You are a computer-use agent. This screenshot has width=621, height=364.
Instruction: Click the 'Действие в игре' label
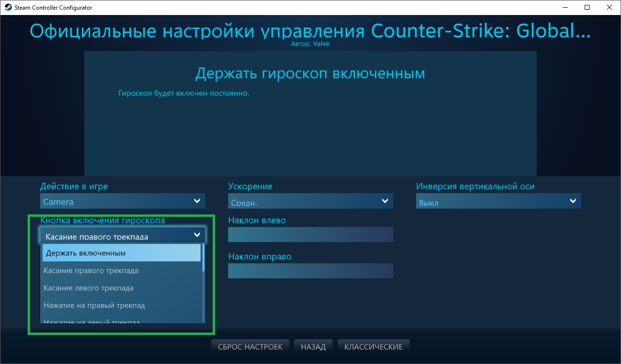click(74, 186)
